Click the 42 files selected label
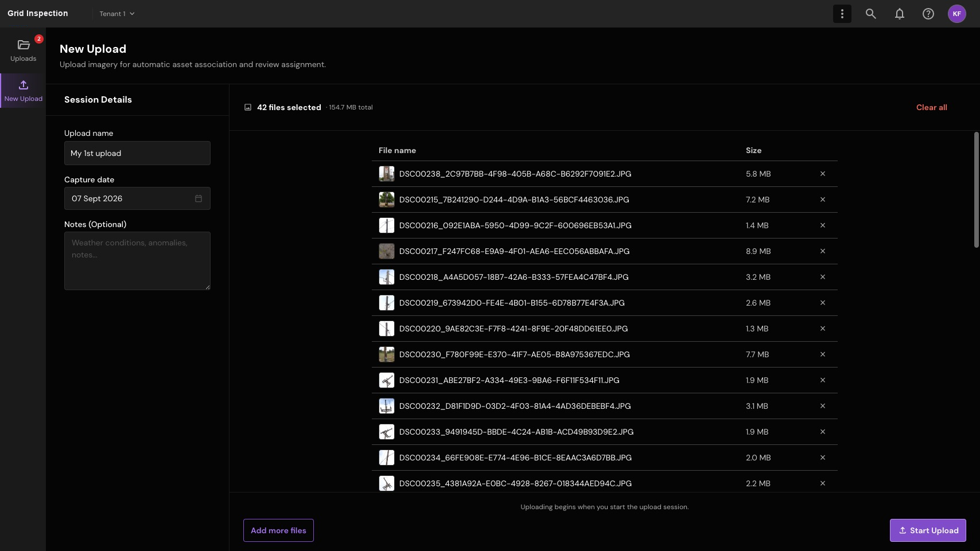 click(289, 107)
